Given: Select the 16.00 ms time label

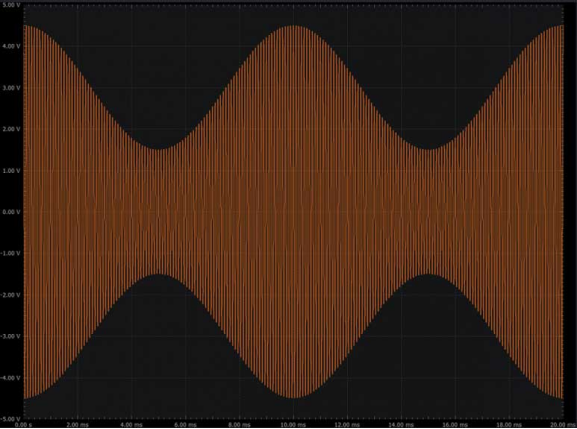Looking at the screenshot, I should (x=455, y=425).
